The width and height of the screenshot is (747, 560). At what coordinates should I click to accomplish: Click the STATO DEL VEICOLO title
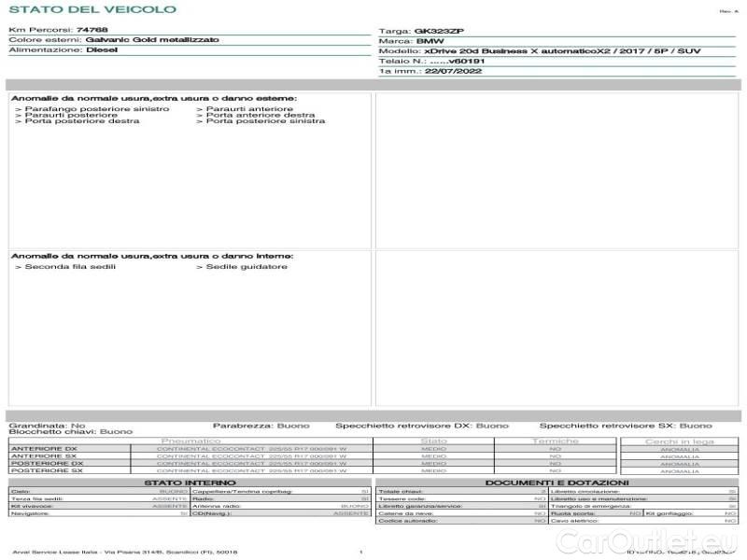92,9
